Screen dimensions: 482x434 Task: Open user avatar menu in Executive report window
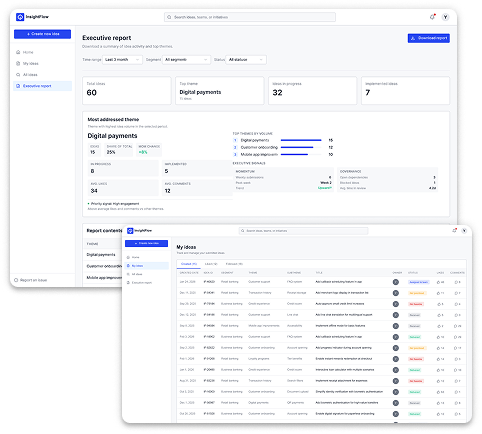point(445,17)
